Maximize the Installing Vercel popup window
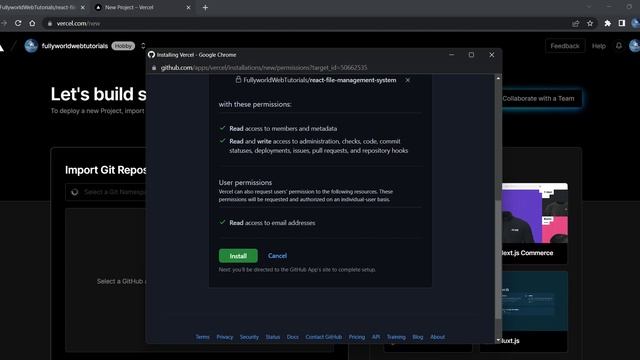The width and height of the screenshot is (640, 360). [x=471, y=55]
